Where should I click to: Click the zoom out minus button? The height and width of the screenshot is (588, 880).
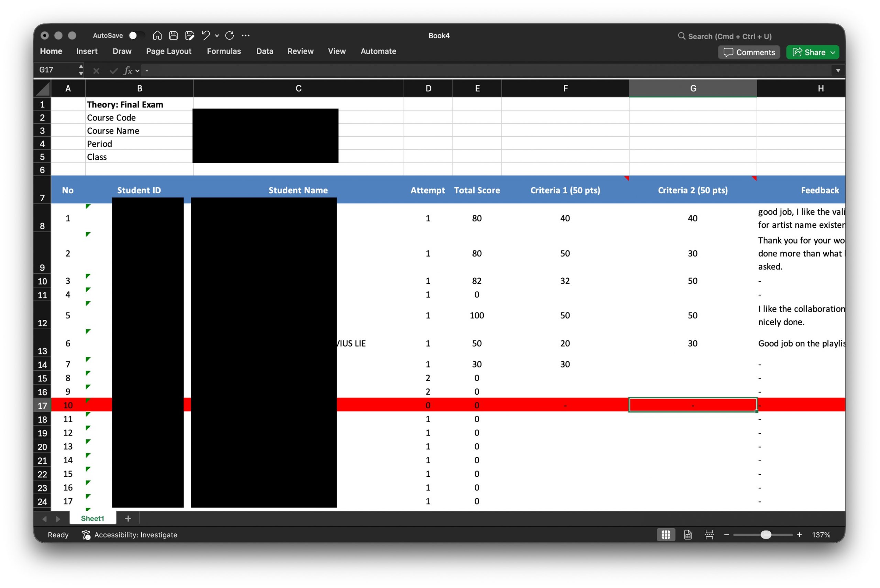(727, 535)
